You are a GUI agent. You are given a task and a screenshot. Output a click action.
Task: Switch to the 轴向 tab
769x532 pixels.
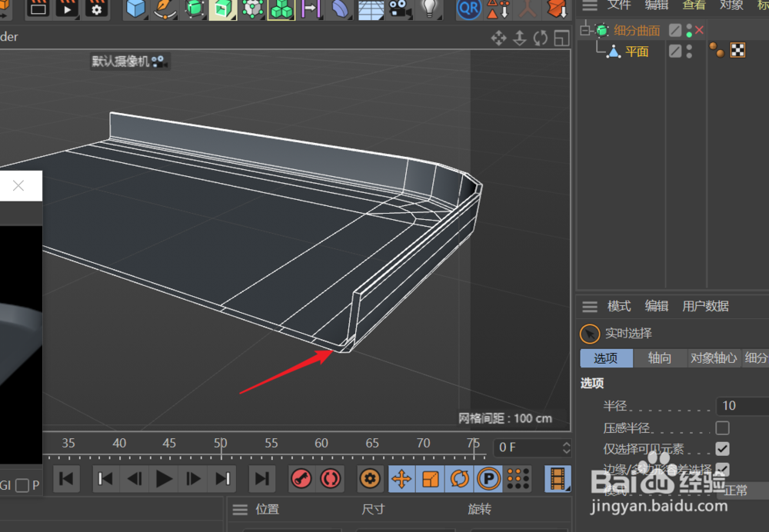click(660, 357)
